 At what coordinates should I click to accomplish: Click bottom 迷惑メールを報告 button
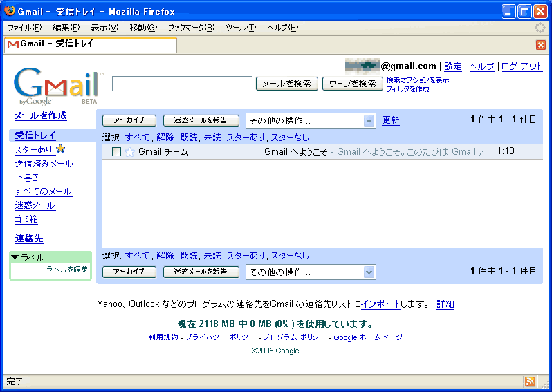(x=201, y=272)
